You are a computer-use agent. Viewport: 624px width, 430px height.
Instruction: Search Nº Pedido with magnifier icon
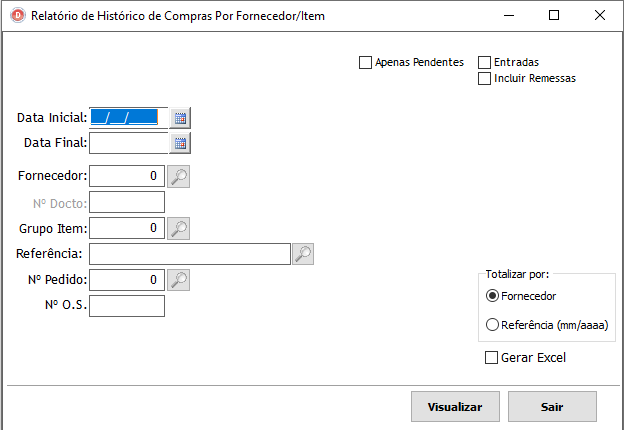pos(178,280)
